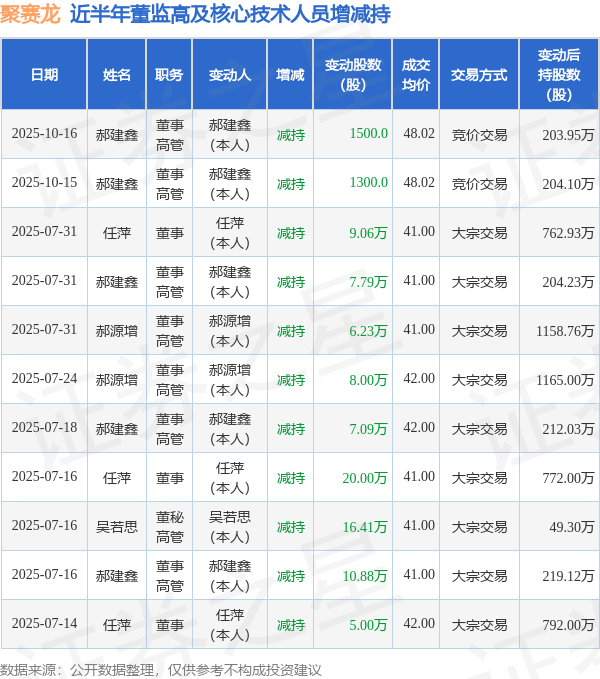
Task: Click 大宗交易 in the 2025-07-24 row
Action: (479, 380)
